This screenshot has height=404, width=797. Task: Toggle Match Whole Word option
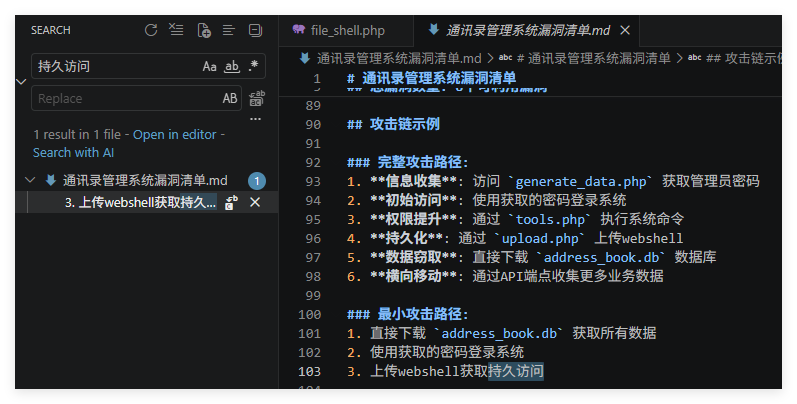[232, 67]
